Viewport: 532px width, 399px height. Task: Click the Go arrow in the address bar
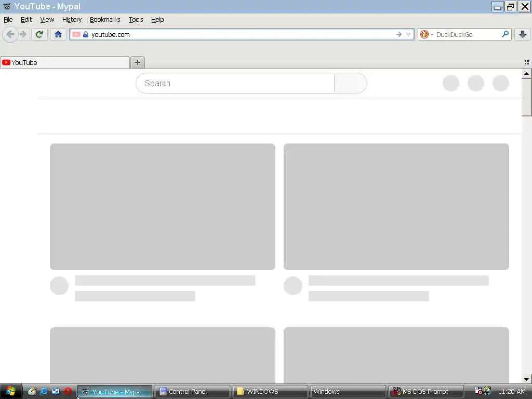(x=399, y=34)
